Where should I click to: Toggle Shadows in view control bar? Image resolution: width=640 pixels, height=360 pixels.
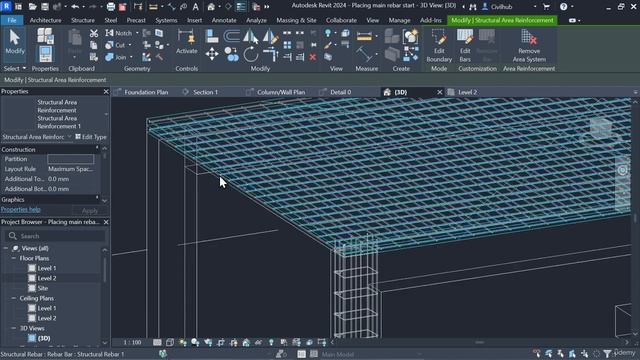[x=195, y=342]
